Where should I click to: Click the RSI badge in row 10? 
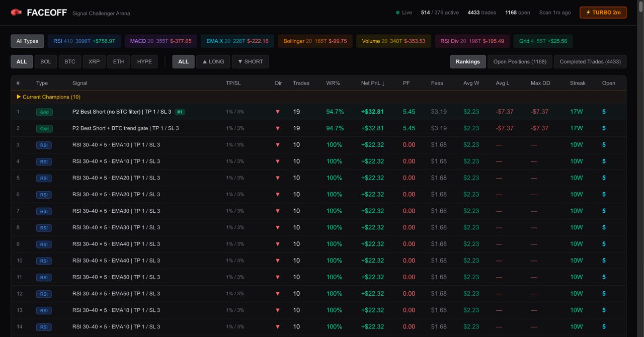(x=44, y=261)
